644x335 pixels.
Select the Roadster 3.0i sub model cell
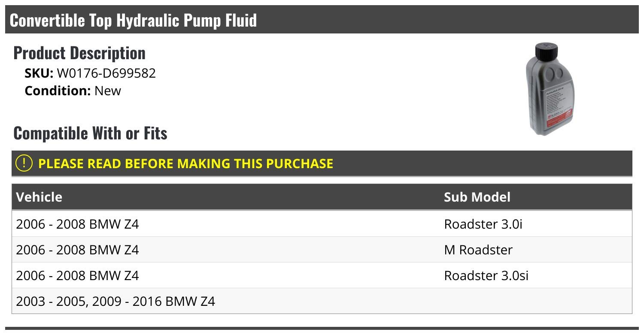click(x=483, y=224)
